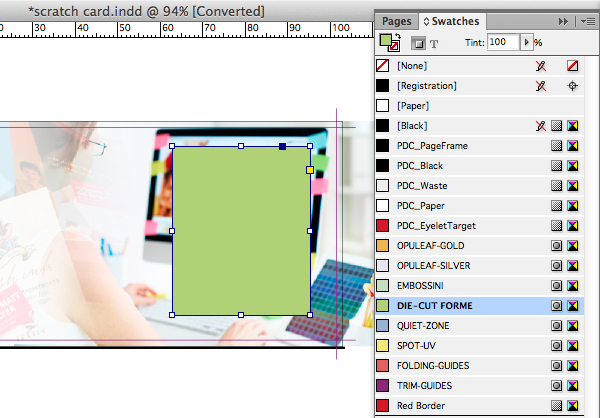Screen dimensions: 600x418
Task: Click the blue anchored object control square
Action: tap(283, 147)
